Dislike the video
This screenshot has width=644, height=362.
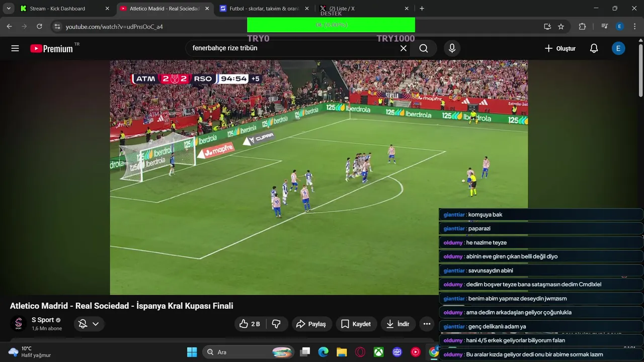pyautogui.click(x=276, y=324)
